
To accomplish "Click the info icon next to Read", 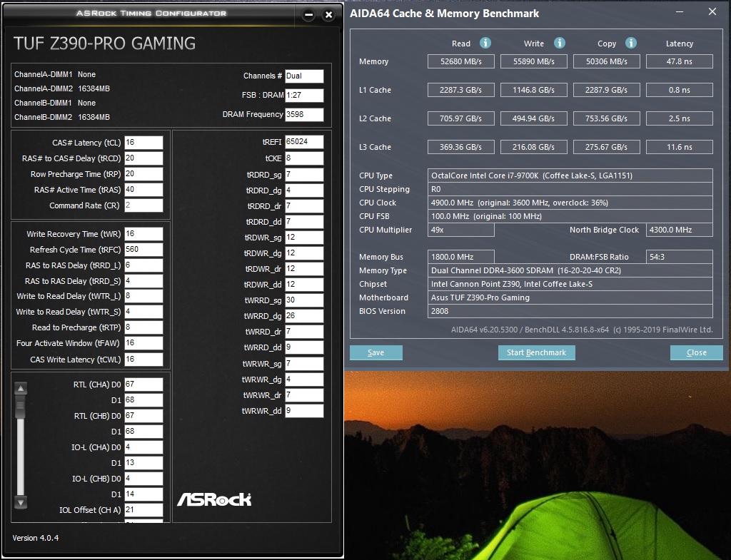I will 485,44.
